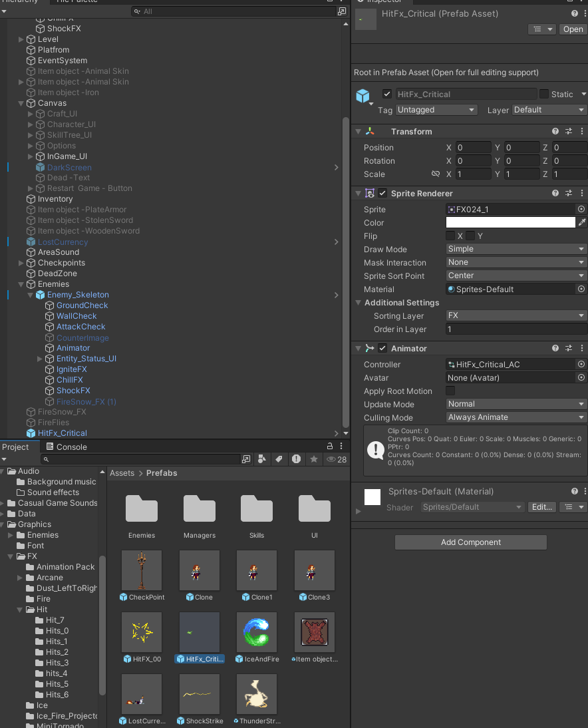
Task: Open Transform component help icon
Action: 555,131
